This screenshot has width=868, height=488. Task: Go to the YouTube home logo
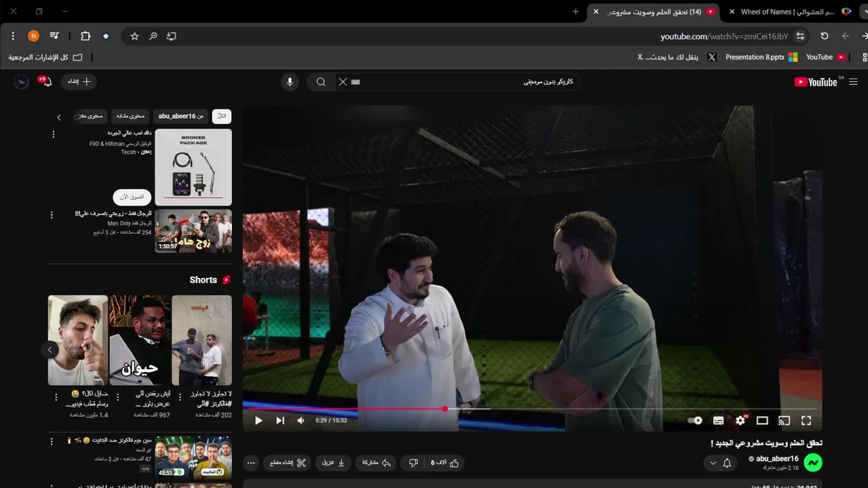tap(816, 82)
